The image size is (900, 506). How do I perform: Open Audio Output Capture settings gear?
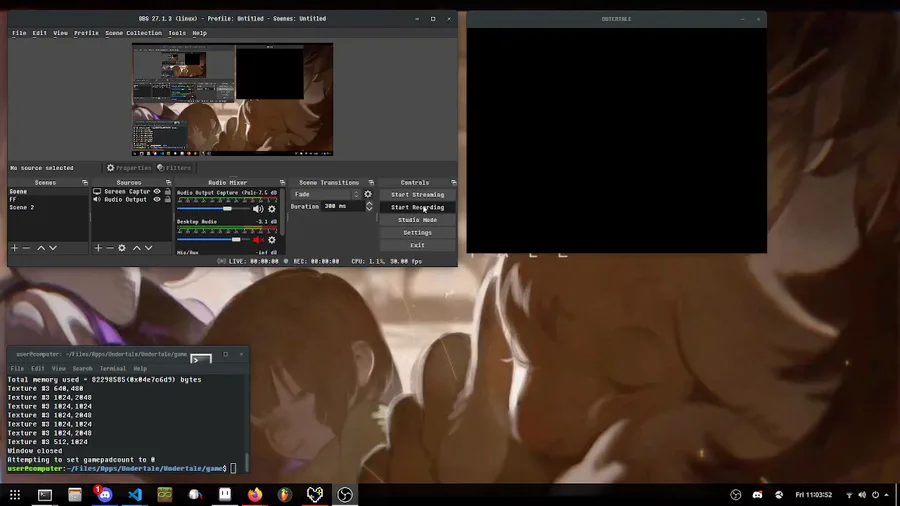point(272,209)
